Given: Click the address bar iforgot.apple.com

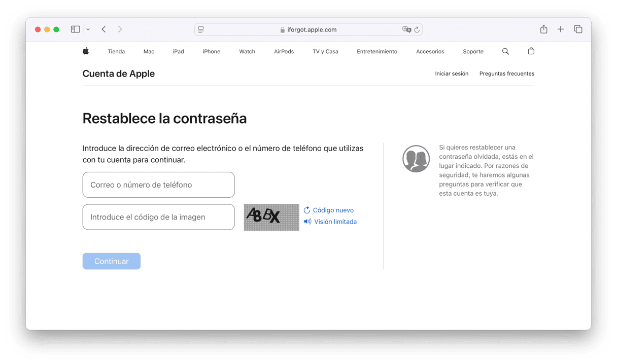Looking at the screenshot, I should tap(308, 29).
